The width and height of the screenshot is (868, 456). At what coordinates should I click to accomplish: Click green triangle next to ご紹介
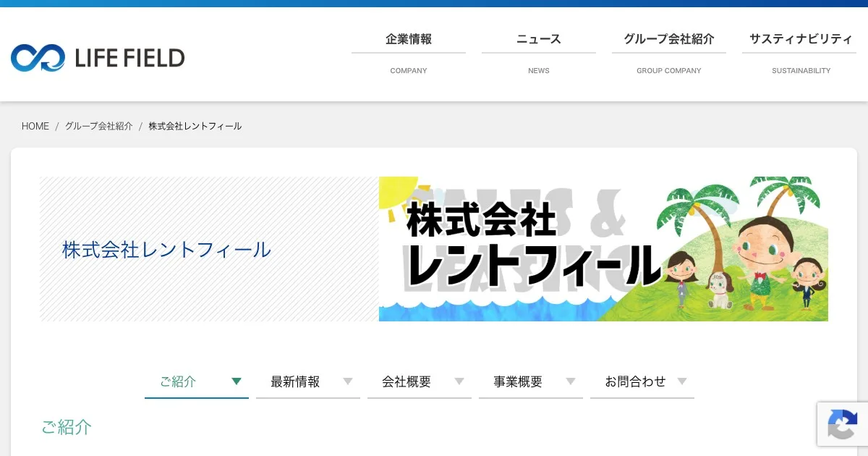coord(237,381)
